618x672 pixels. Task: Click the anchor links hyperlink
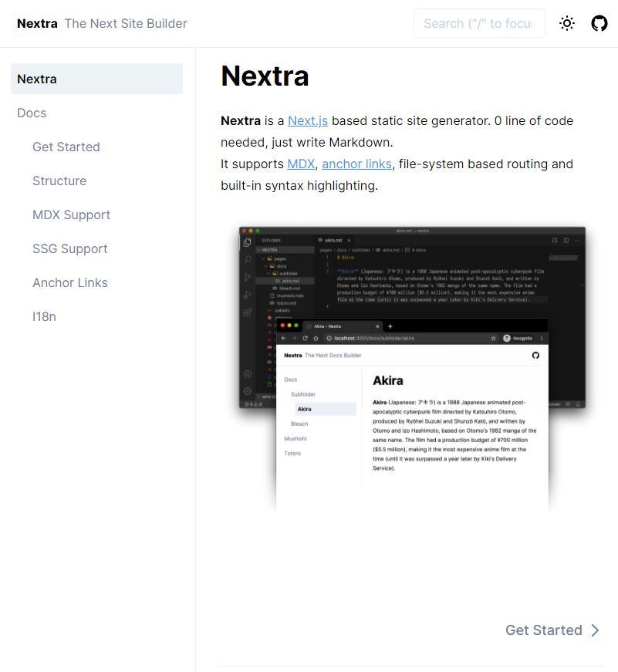[x=356, y=164]
